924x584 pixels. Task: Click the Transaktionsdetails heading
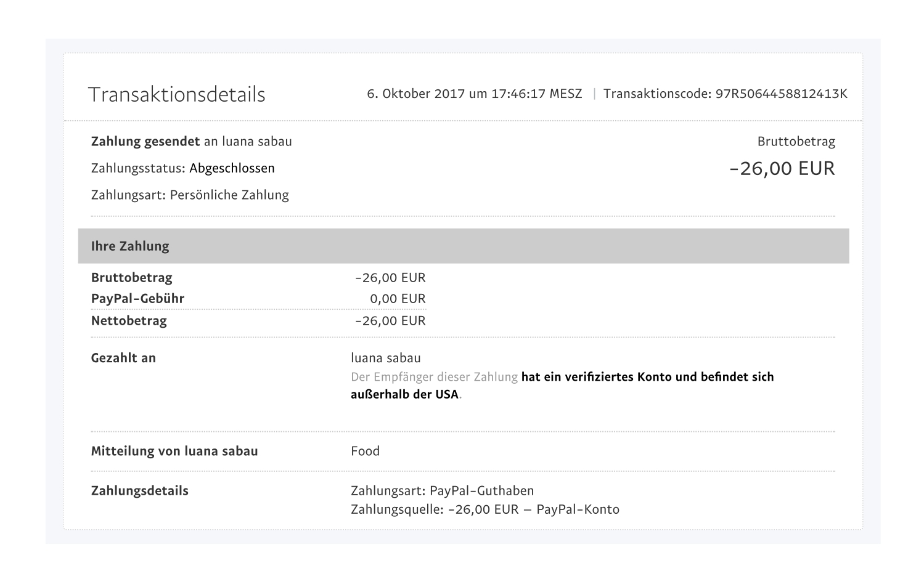(176, 94)
